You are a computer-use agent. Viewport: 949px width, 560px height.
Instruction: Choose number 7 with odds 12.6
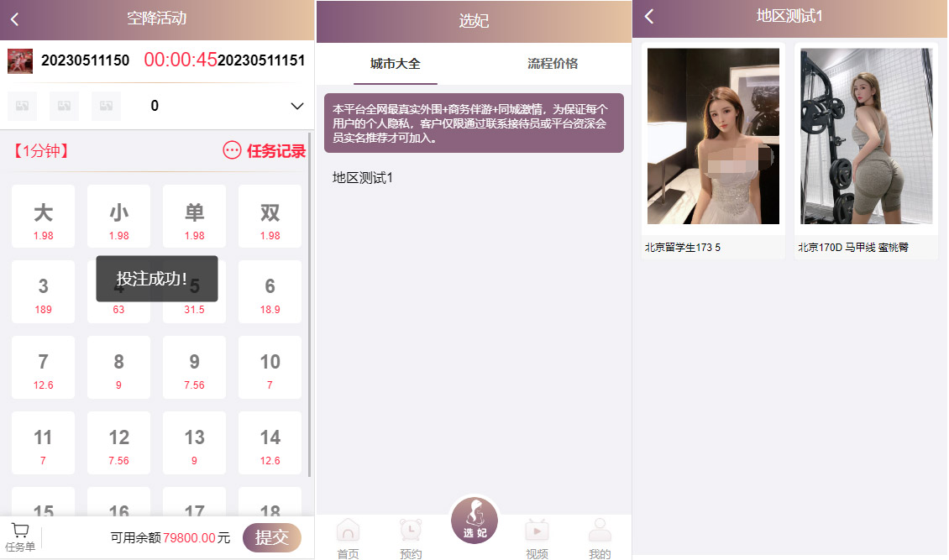pyautogui.click(x=43, y=368)
